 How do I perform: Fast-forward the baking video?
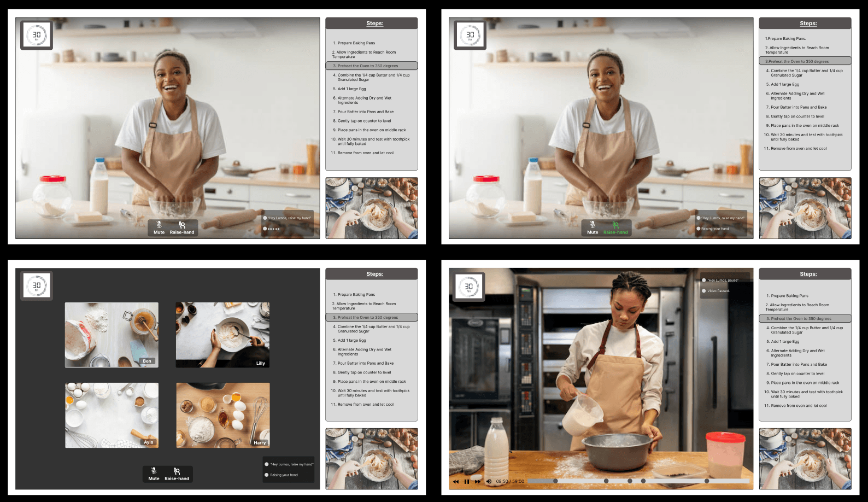pyautogui.click(x=478, y=482)
